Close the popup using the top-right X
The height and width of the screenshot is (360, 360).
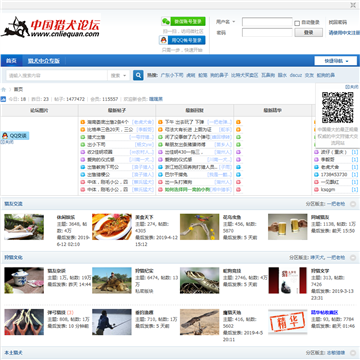(353, 5)
